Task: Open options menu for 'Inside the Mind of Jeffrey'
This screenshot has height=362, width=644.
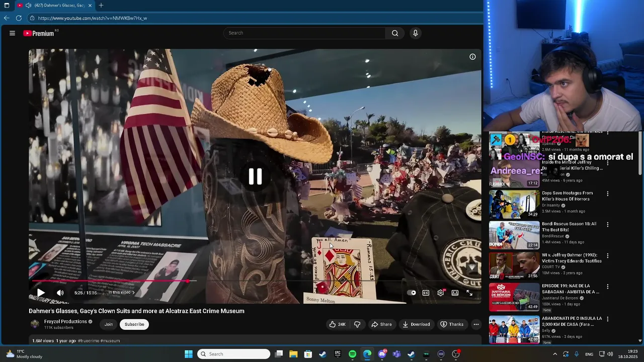Action: (607, 163)
